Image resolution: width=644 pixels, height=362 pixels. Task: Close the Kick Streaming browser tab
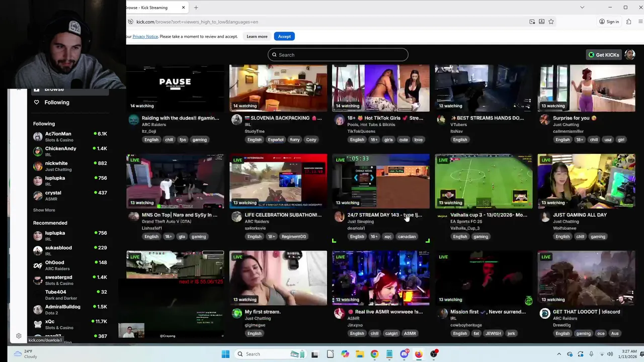(x=183, y=8)
